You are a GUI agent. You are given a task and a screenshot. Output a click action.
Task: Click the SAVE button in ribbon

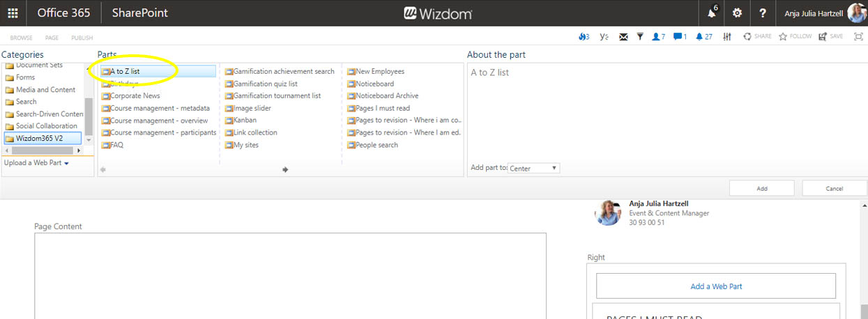click(x=830, y=37)
